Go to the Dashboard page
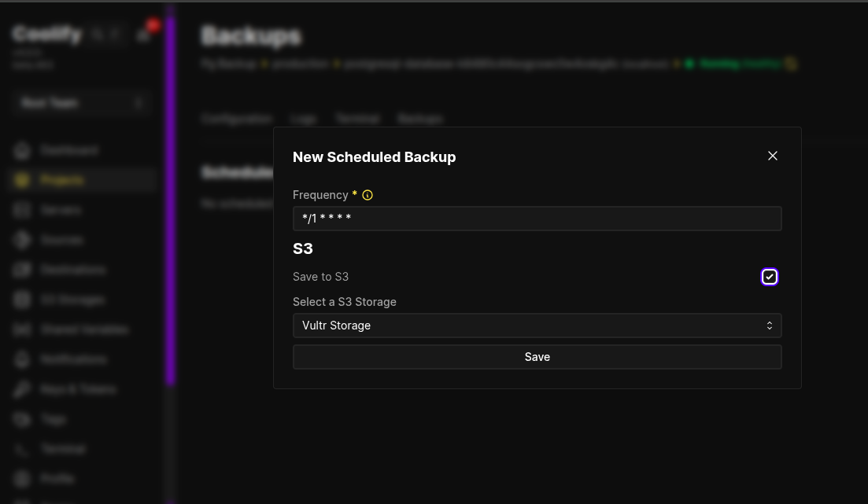868x504 pixels. coord(70,150)
